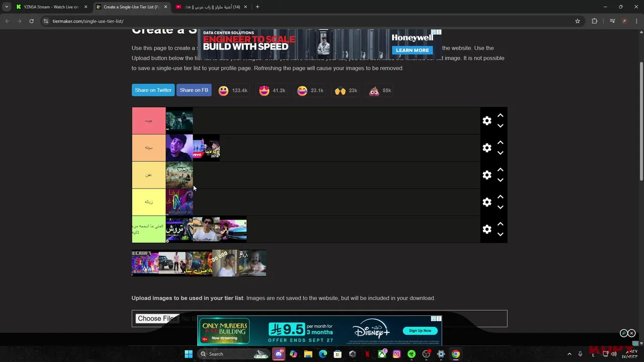Select the blue car thumbnail in the green tier
The image size is (644, 362).
point(233,229)
